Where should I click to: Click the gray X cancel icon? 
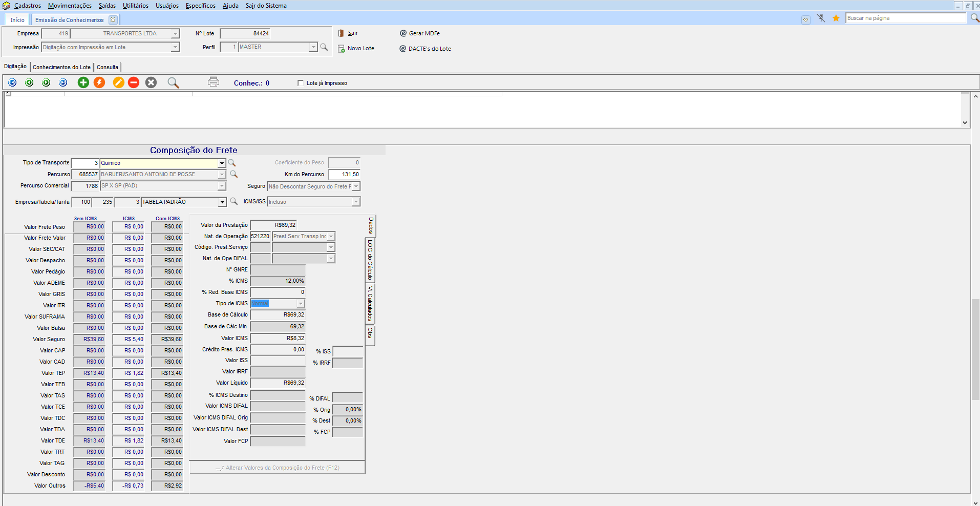click(x=151, y=82)
